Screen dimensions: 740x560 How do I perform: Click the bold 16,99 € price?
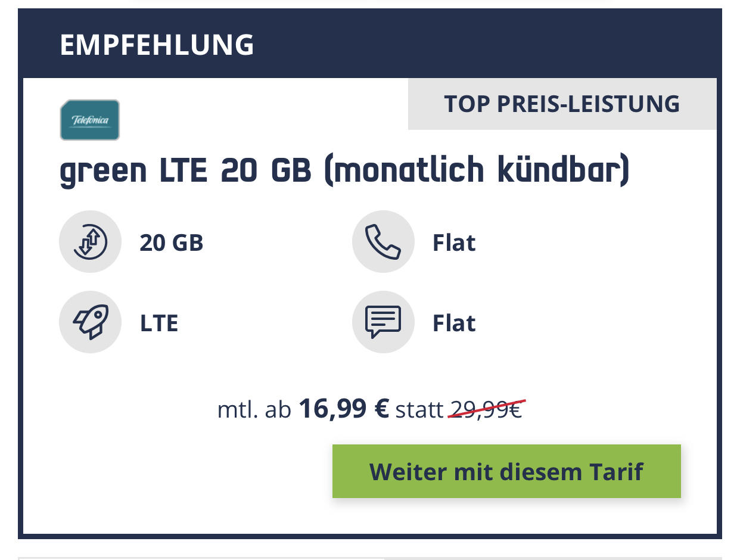344,410
